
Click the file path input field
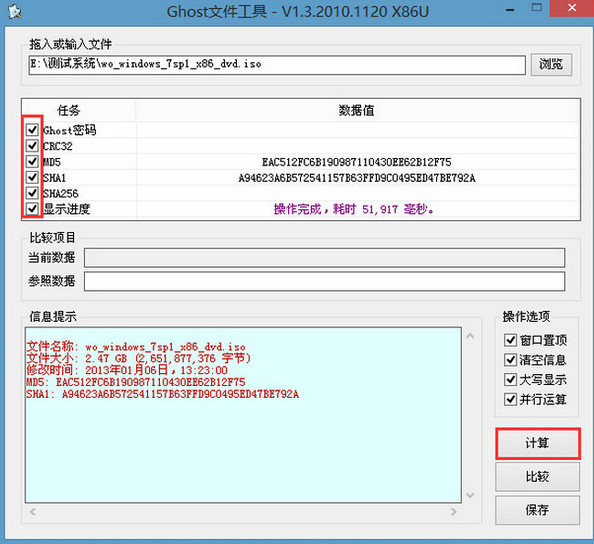pyautogui.click(x=277, y=65)
